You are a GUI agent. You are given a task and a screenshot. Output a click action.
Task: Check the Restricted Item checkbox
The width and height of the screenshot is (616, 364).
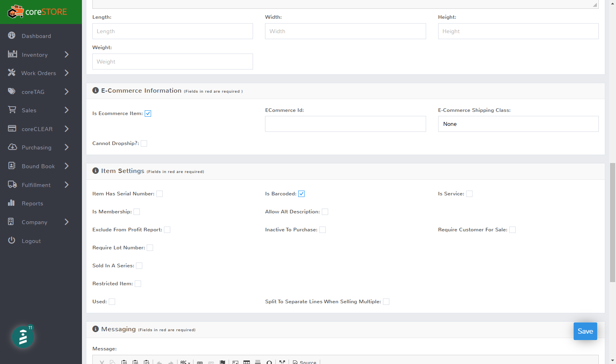click(x=138, y=284)
